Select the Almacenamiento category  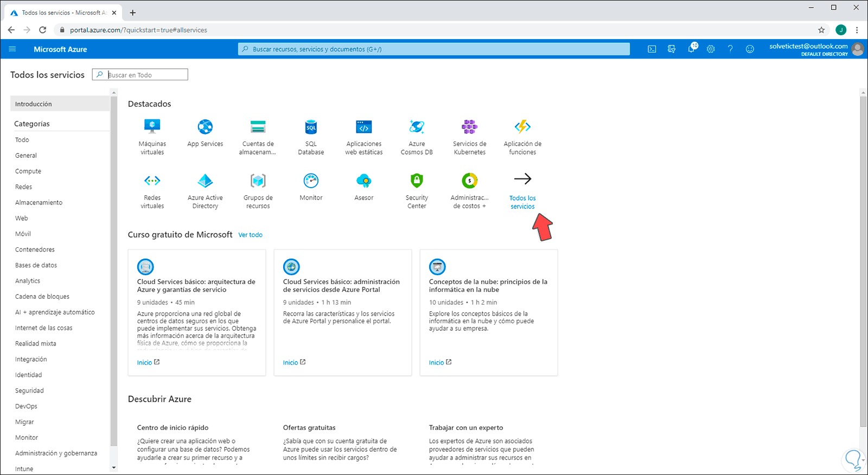coord(39,203)
